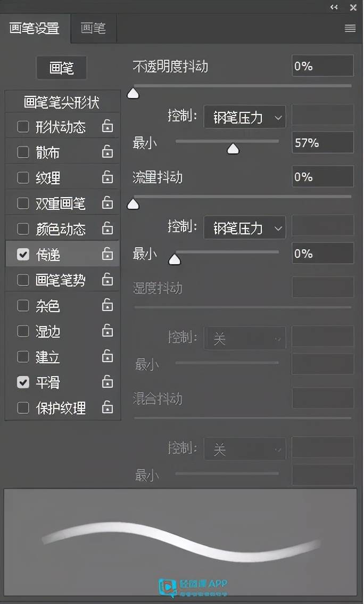Enable the 形状动态 checkbox
The image size is (364, 604).
pos(23,127)
